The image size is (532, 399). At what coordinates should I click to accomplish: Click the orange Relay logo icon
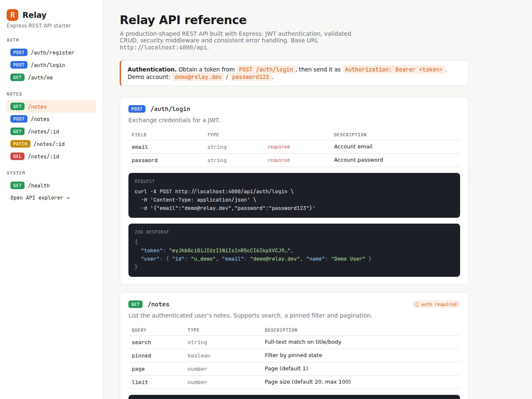[12, 15]
